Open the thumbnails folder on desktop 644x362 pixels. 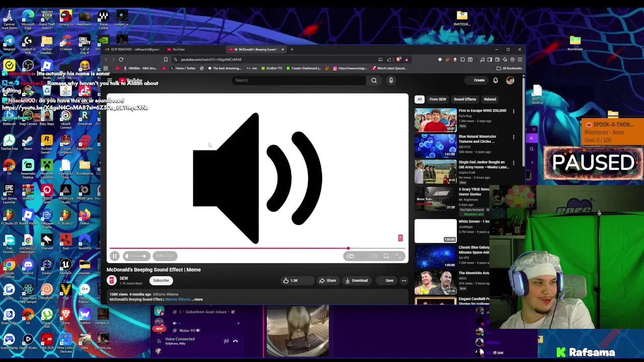(x=575, y=43)
